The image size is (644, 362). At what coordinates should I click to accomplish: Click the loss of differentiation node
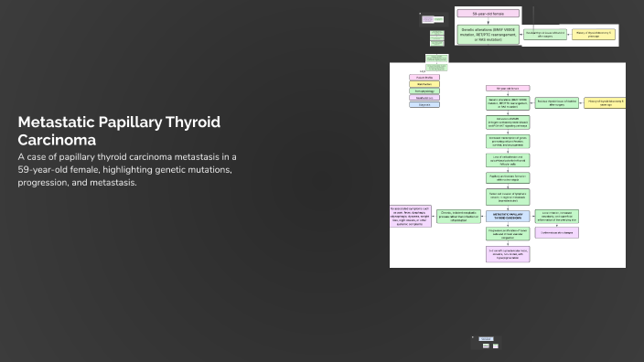tap(508, 161)
